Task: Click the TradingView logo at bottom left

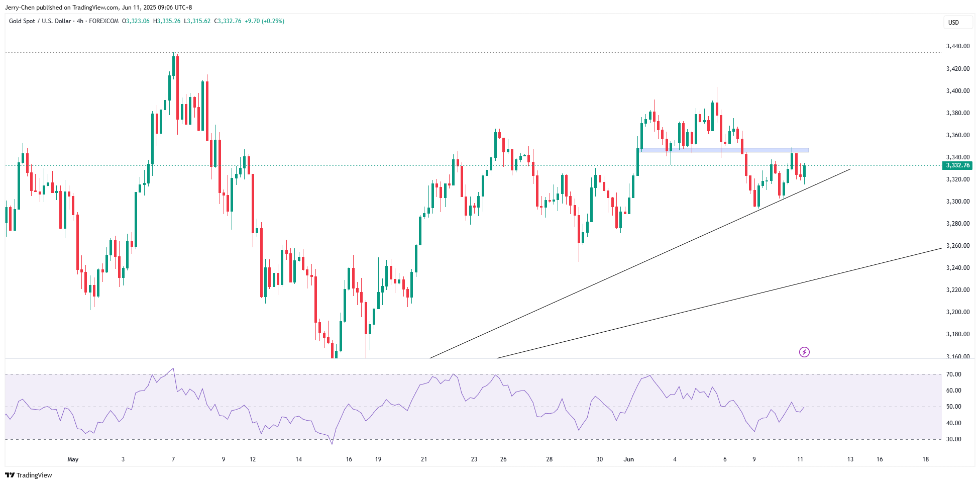Action: tap(29, 475)
